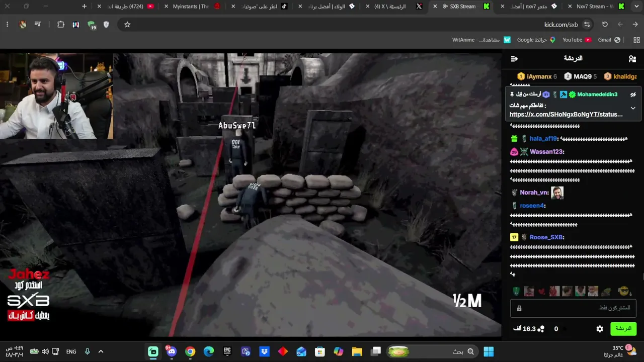Open Roose_SXB's chat profile
Image resolution: width=644 pixels, height=362 pixels.
(546, 237)
